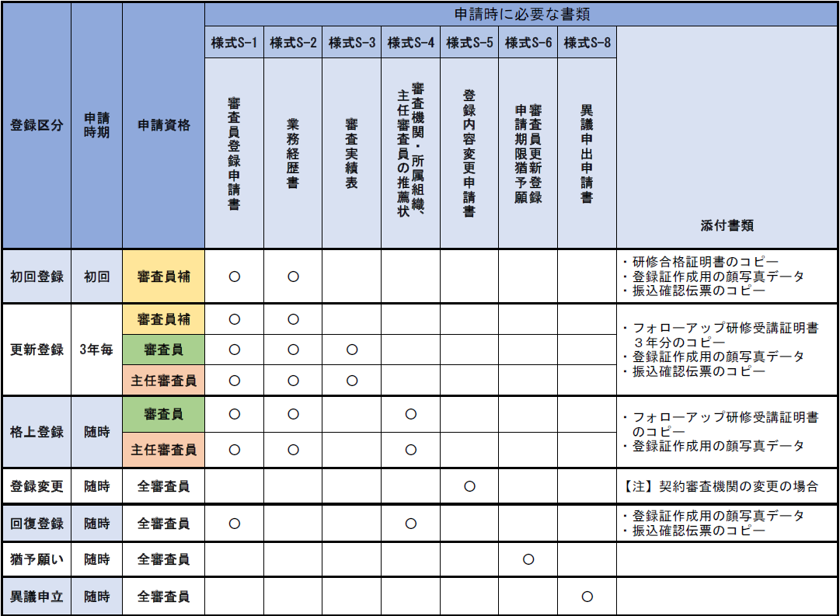This screenshot has height=616, width=840.
Task: Click the 申請時期 column header
Action: [96, 125]
